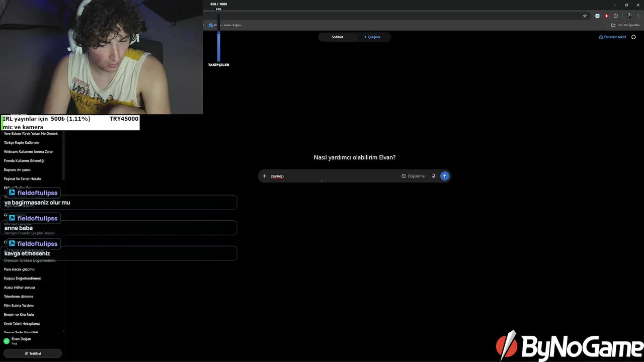Screen dimensions: 644x362
Task: Switch to the Çalışma tab
Action: click(x=372, y=37)
